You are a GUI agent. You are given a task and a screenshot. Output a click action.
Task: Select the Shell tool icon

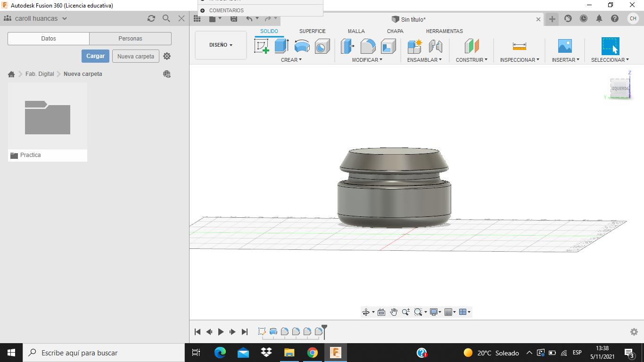click(388, 46)
